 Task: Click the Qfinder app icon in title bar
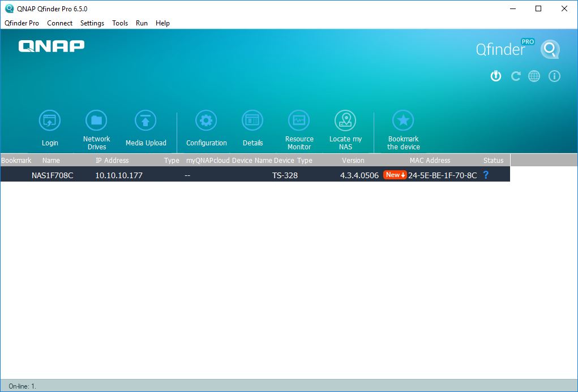tap(9, 8)
